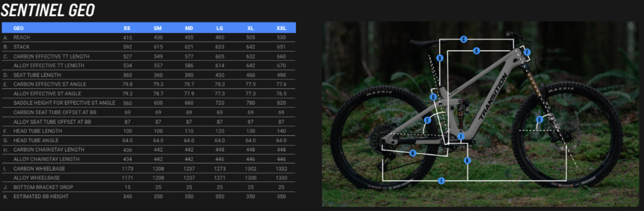Click the K bottom bracket height marker
The image size is (644, 211).
tap(467, 160)
